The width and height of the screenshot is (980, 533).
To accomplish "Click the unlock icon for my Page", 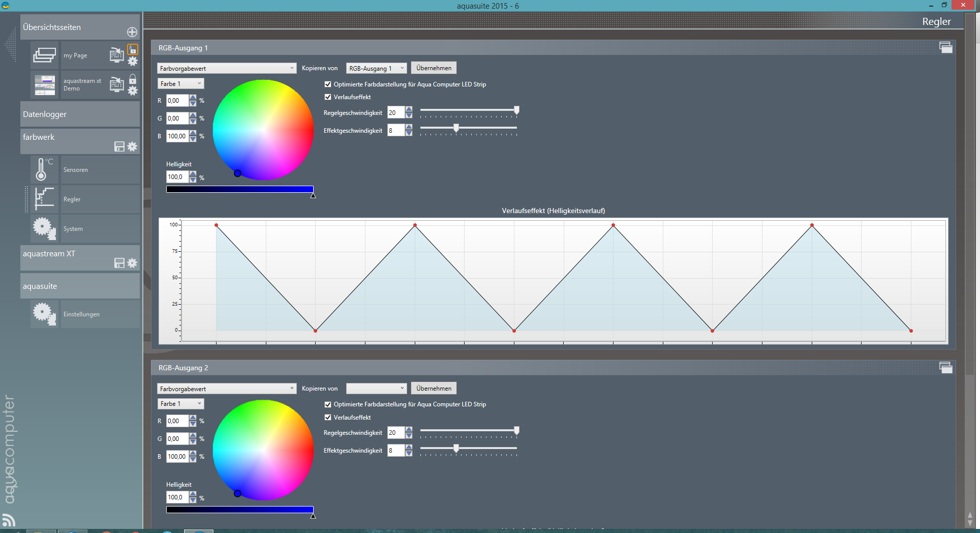I will click(x=133, y=49).
